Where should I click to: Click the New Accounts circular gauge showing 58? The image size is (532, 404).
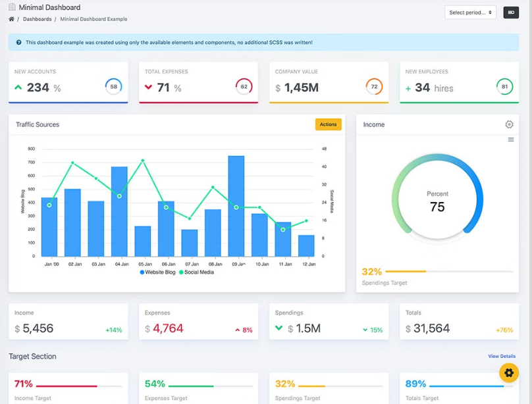tap(113, 87)
